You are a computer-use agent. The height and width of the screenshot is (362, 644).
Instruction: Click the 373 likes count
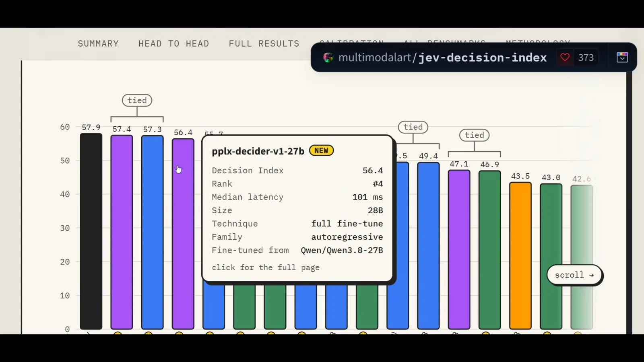[x=586, y=58]
